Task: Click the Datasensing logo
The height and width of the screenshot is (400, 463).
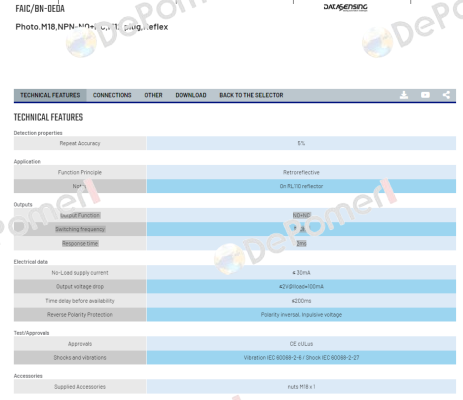Action: coord(345,7)
